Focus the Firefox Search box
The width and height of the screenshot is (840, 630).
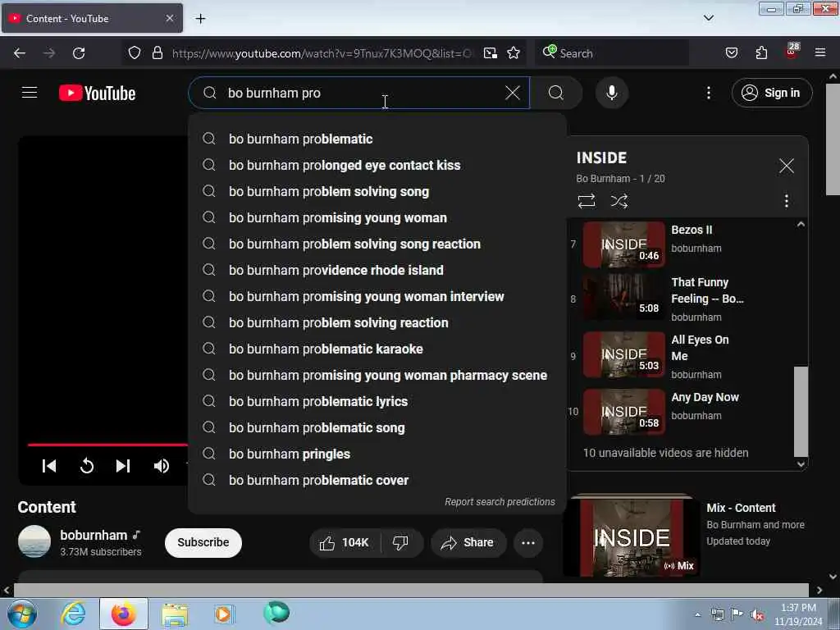pos(612,53)
